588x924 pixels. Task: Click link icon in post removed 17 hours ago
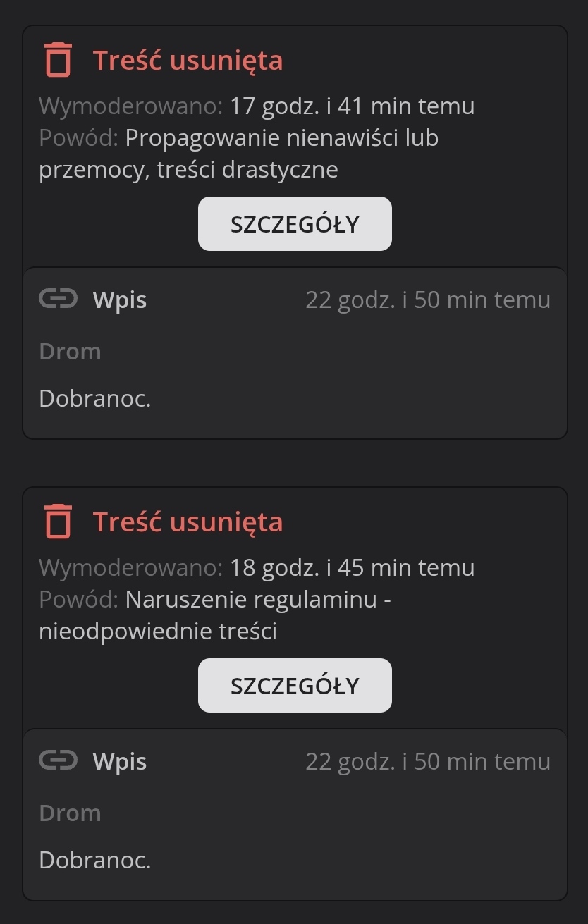coord(58,300)
